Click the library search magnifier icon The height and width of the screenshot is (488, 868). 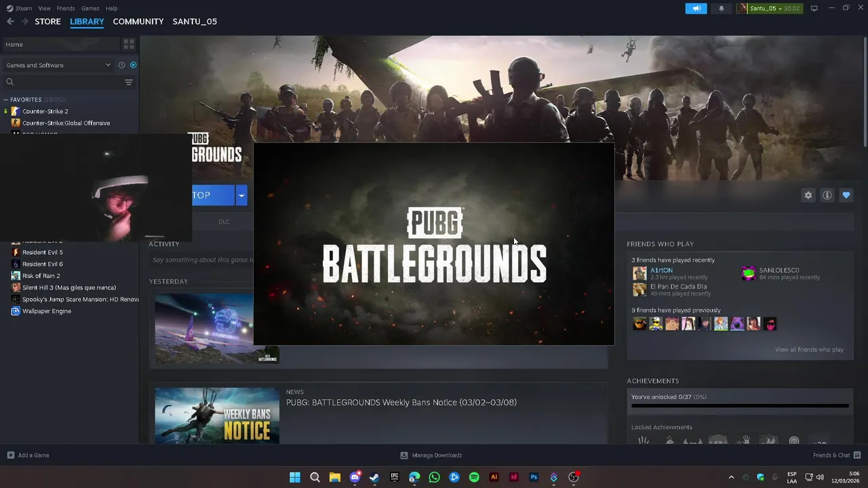9,82
